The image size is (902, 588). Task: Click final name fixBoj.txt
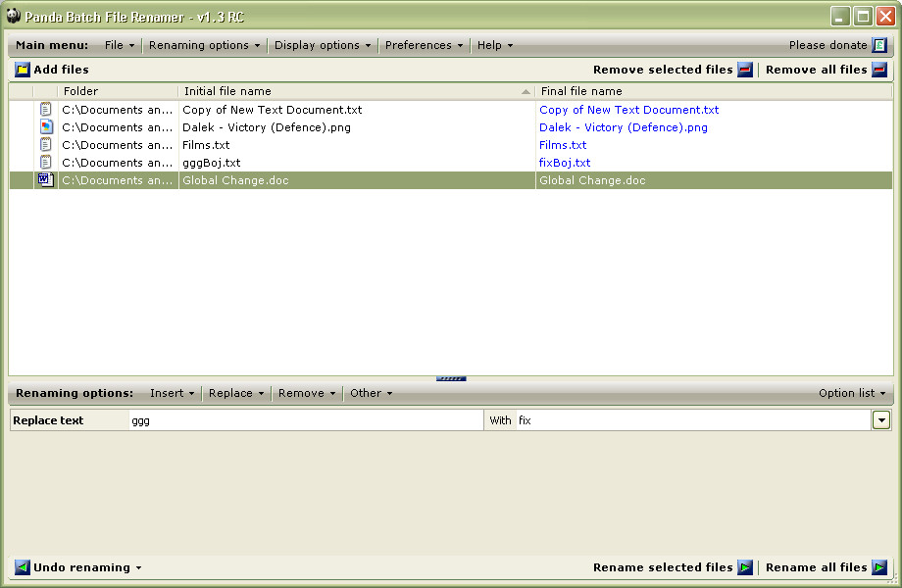[565, 163]
